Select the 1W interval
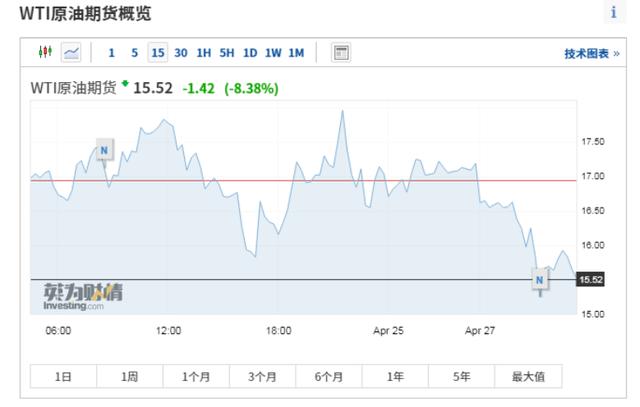640x407 pixels. [x=273, y=53]
